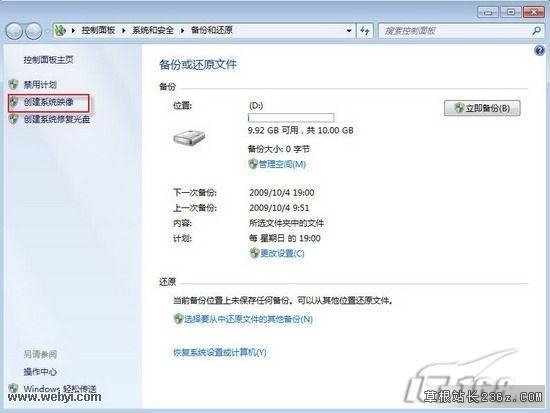
Task: Open 创建系统映像 link in sidebar
Action: tap(48, 102)
